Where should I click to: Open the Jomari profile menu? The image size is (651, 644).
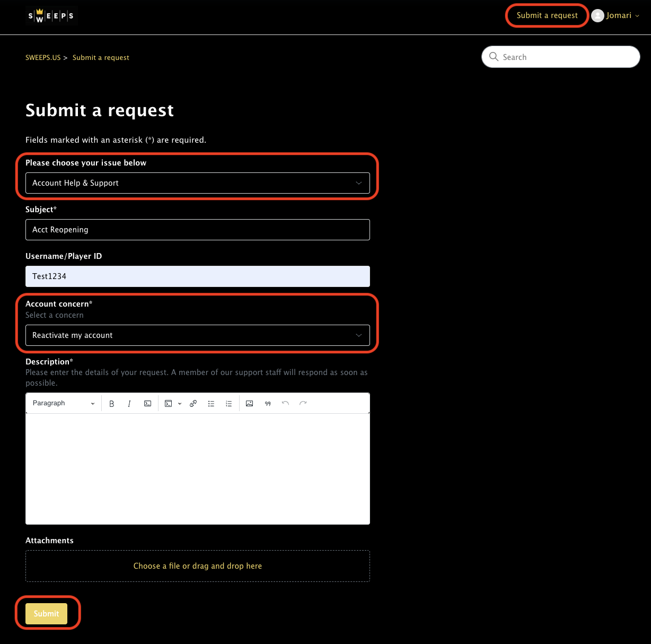[619, 15]
